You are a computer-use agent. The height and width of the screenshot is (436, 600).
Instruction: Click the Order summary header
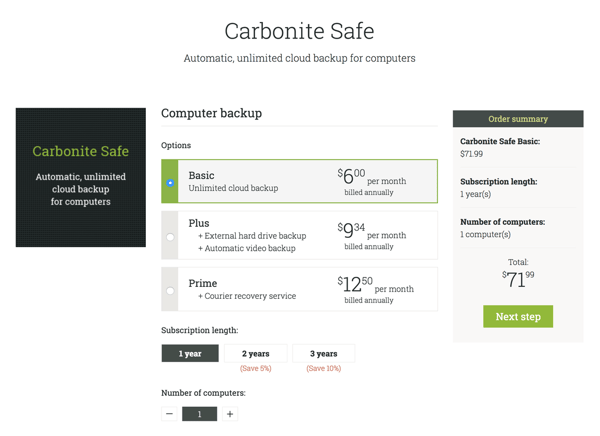(x=518, y=119)
